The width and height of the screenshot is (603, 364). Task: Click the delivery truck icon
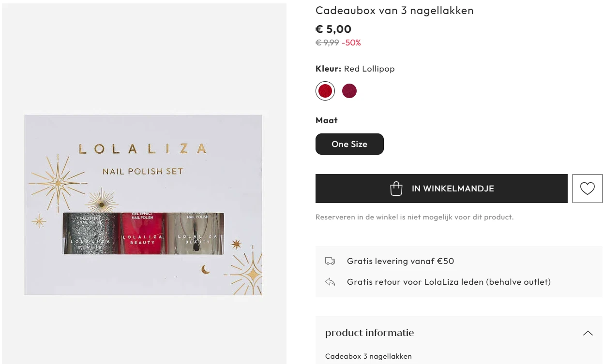[x=330, y=261]
